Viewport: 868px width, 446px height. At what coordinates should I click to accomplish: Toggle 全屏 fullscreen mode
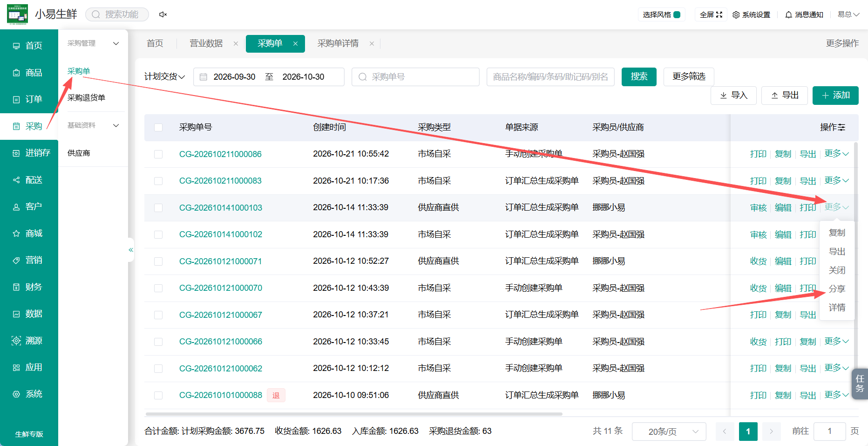711,15
